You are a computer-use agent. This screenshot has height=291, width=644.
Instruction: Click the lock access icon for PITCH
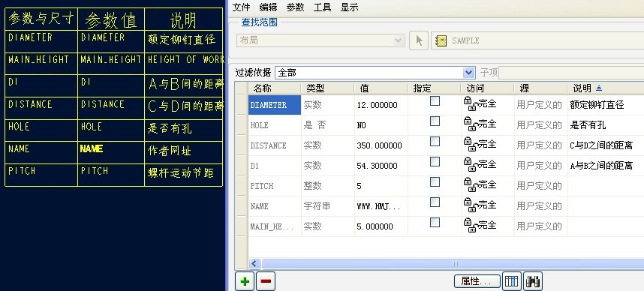471,184
